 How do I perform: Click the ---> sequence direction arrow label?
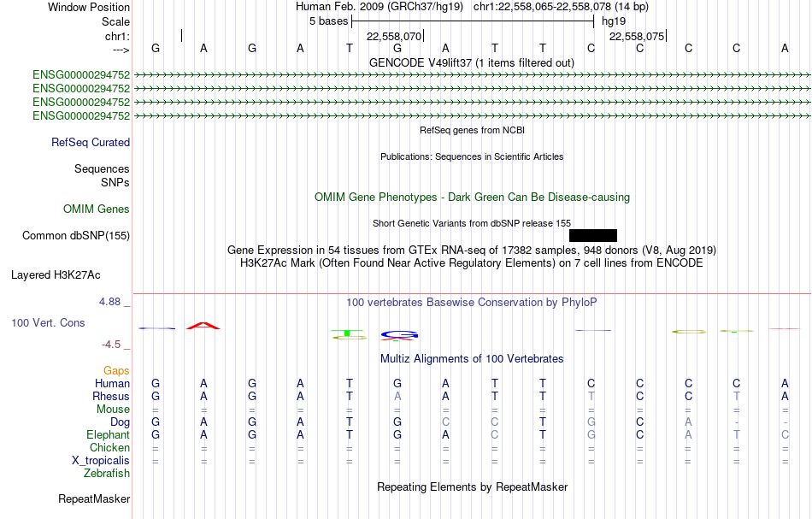tap(121, 50)
